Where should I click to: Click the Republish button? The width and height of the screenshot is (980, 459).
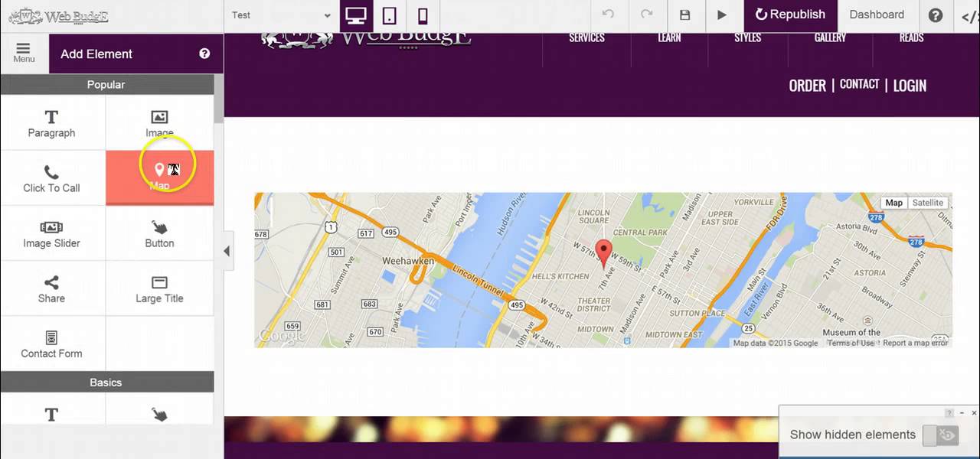pyautogui.click(x=791, y=15)
